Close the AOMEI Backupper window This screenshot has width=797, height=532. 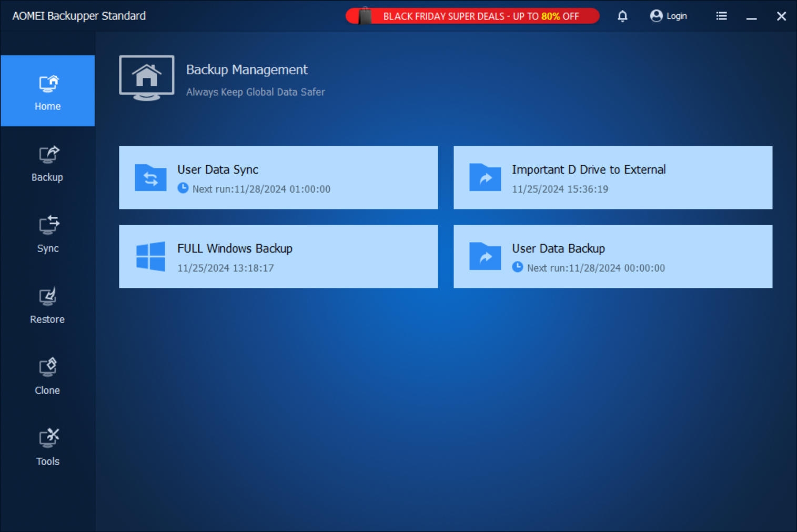(x=781, y=16)
